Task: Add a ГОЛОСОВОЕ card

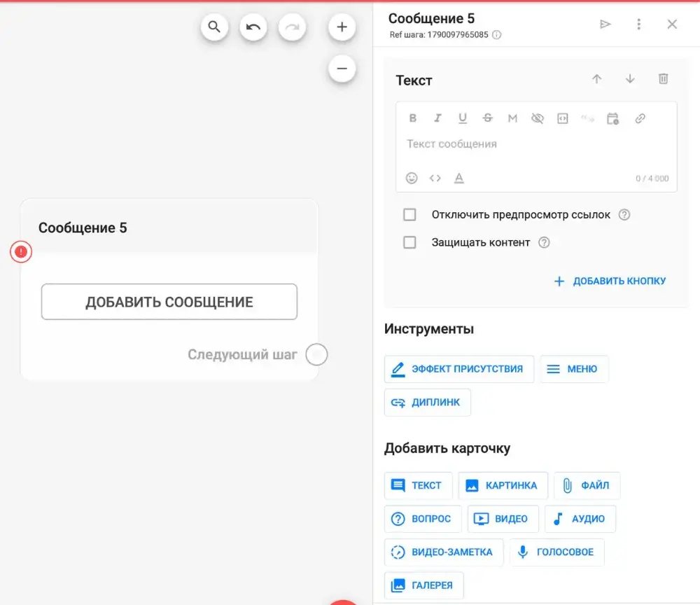Action: click(x=557, y=552)
